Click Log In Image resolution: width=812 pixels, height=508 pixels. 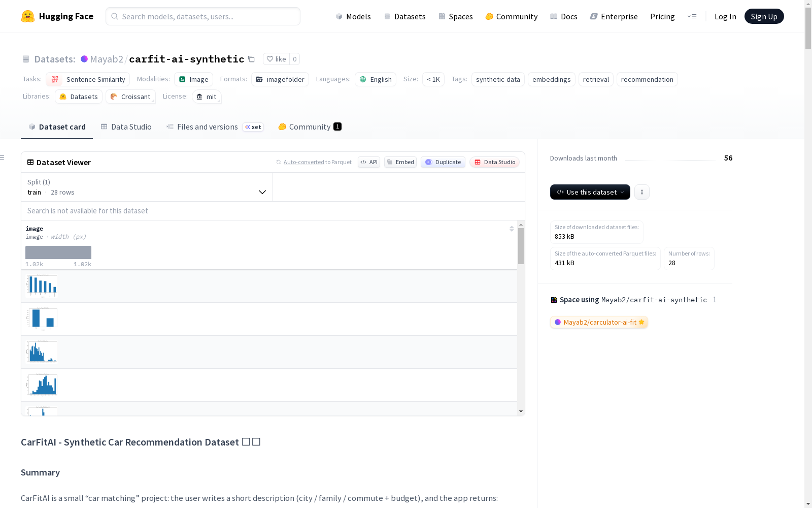(x=725, y=16)
